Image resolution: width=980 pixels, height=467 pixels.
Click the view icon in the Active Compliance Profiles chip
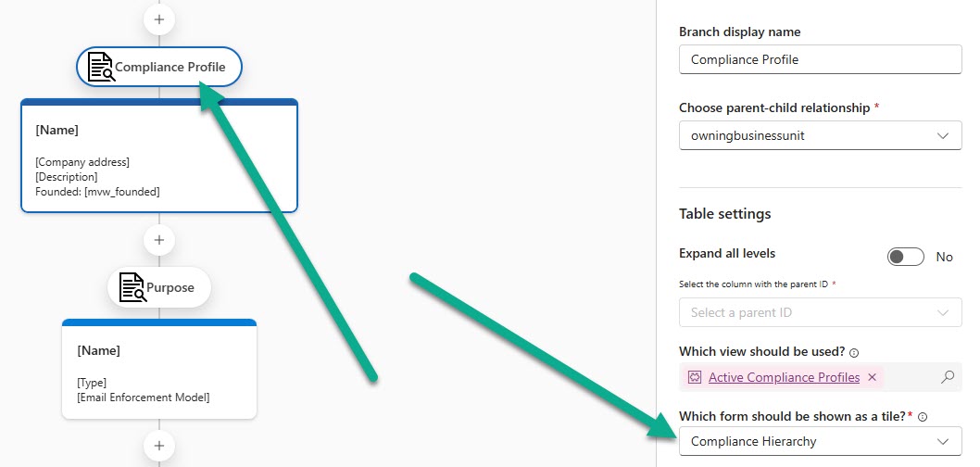pos(695,377)
